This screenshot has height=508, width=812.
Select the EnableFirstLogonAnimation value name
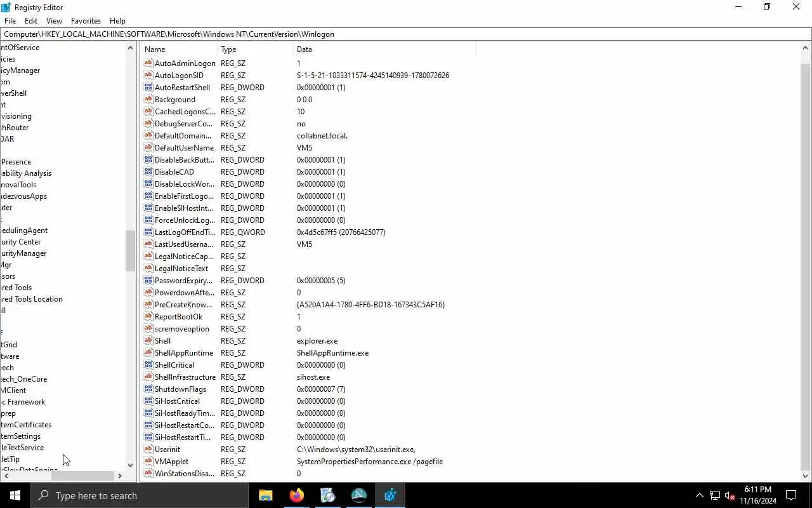point(184,196)
